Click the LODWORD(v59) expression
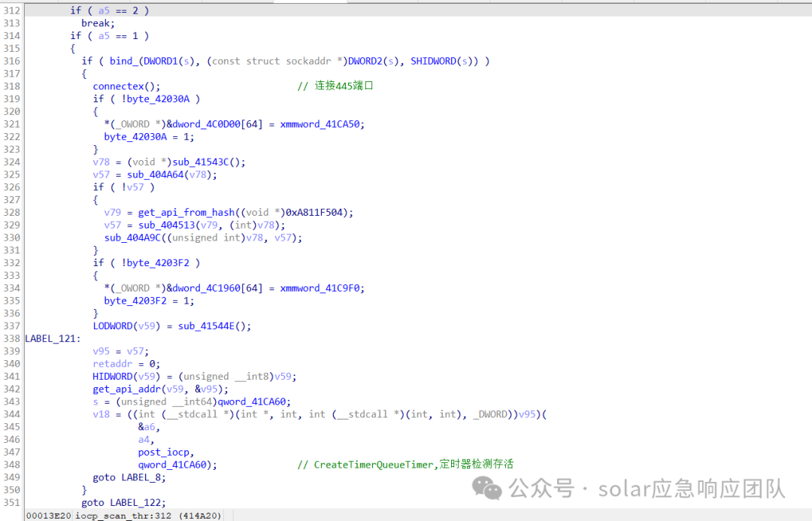 126,326
